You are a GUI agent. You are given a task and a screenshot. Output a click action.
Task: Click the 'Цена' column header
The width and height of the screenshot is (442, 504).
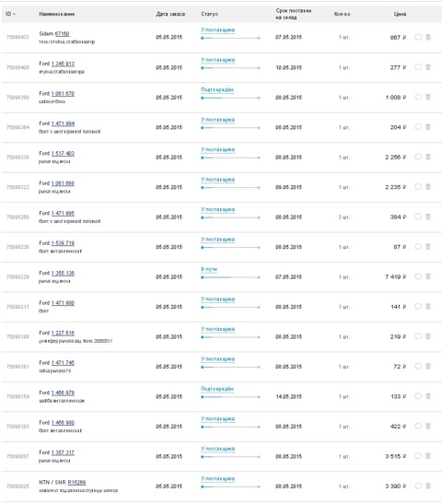(x=400, y=14)
